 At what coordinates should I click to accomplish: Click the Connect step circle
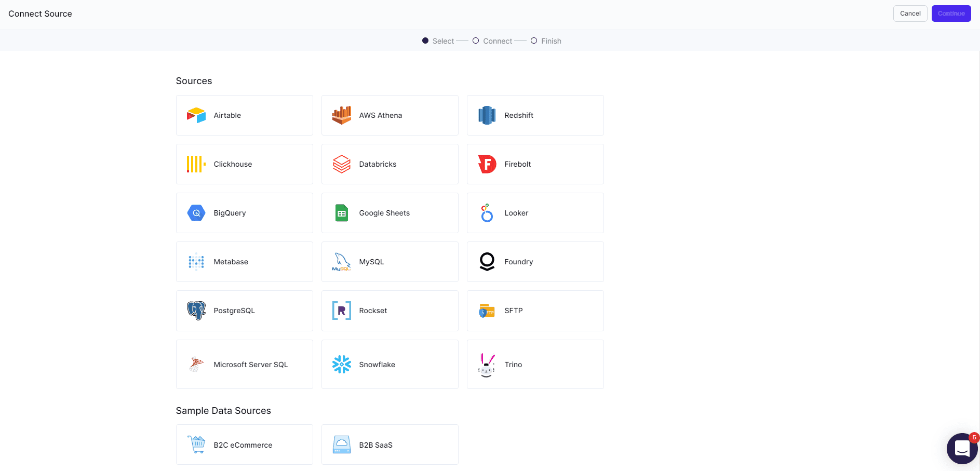click(x=475, y=40)
